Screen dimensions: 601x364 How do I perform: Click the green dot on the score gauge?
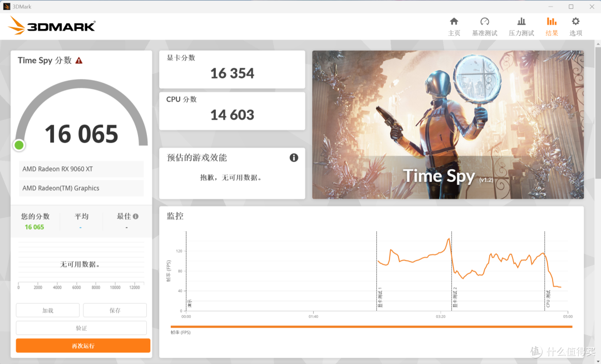coord(19,145)
